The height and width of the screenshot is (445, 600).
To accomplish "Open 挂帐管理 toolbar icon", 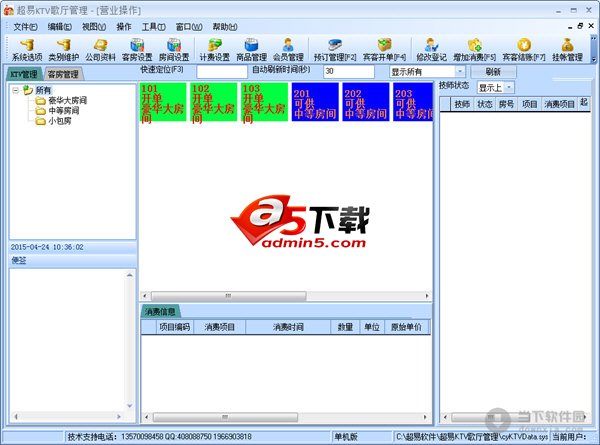I will point(567,50).
